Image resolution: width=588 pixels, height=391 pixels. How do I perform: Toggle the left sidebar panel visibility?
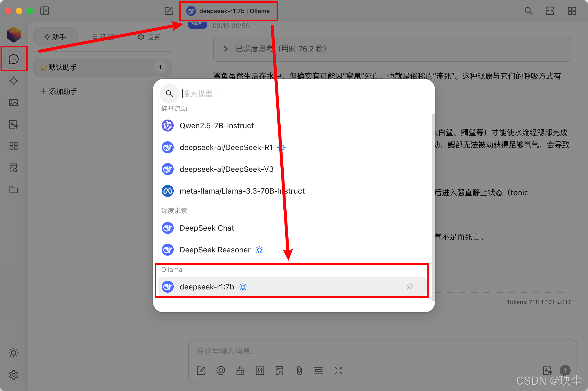pyautogui.click(x=45, y=11)
